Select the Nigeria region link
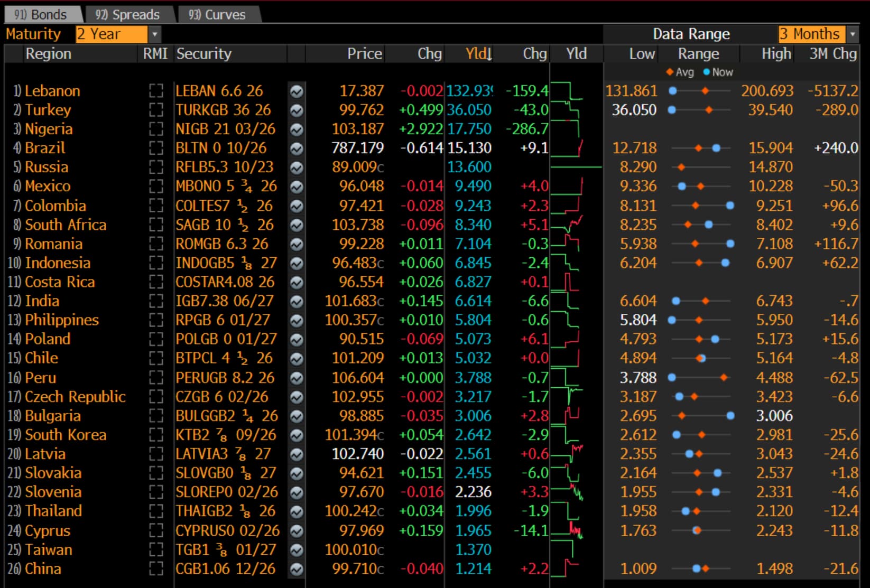This screenshot has width=870, height=588. coord(49,129)
